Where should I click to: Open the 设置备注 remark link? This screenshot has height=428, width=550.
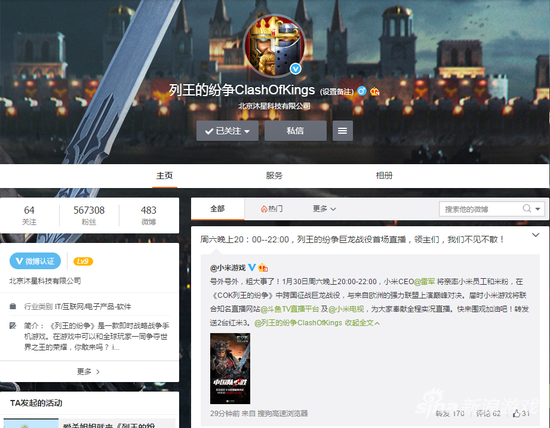click(337, 92)
